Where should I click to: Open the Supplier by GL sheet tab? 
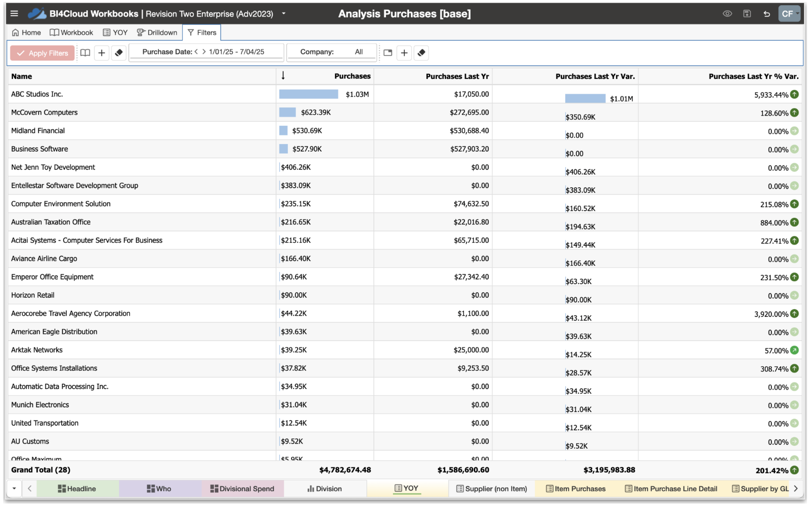[x=760, y=489]
